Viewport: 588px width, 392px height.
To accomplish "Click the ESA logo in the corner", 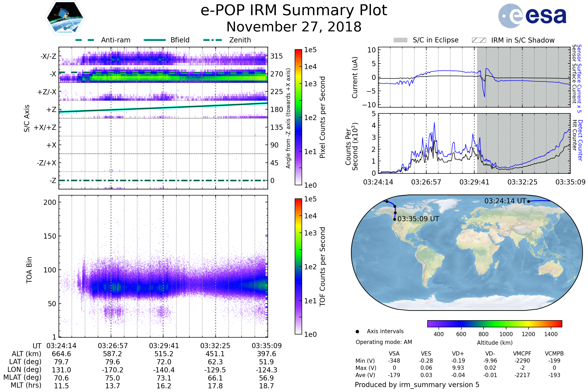I will pos(532,16).
